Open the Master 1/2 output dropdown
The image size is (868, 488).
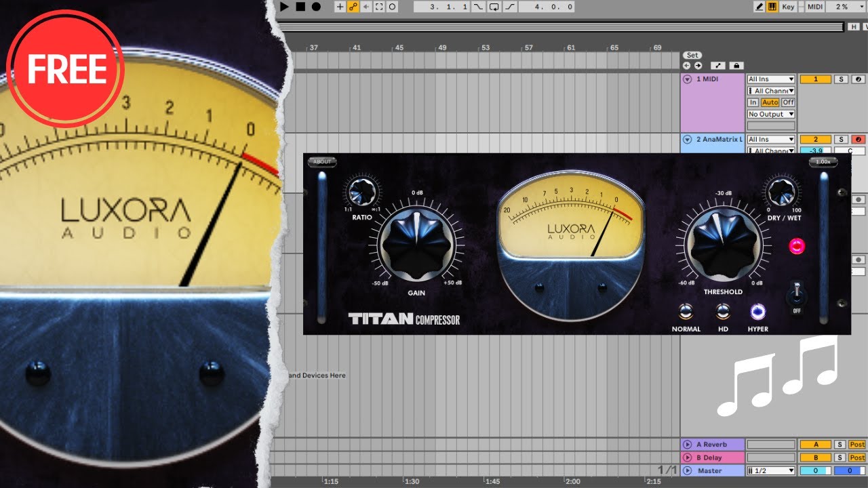tap(771, 470)
